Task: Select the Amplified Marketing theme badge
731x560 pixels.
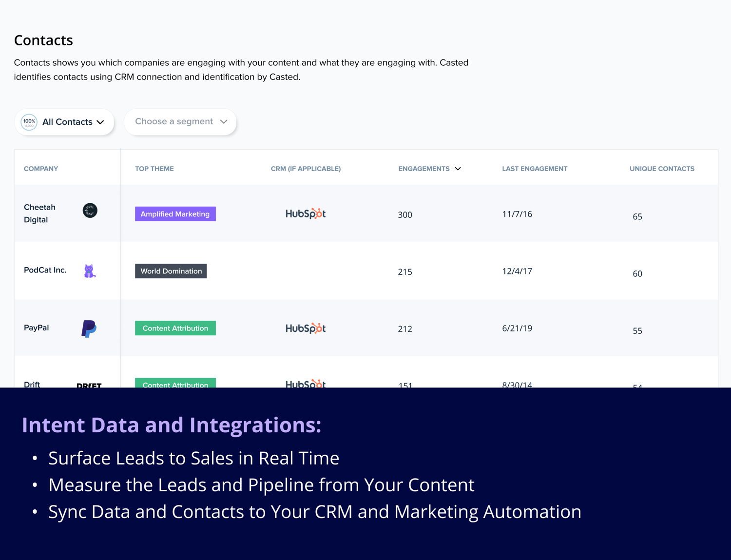Action: point(175,213)
